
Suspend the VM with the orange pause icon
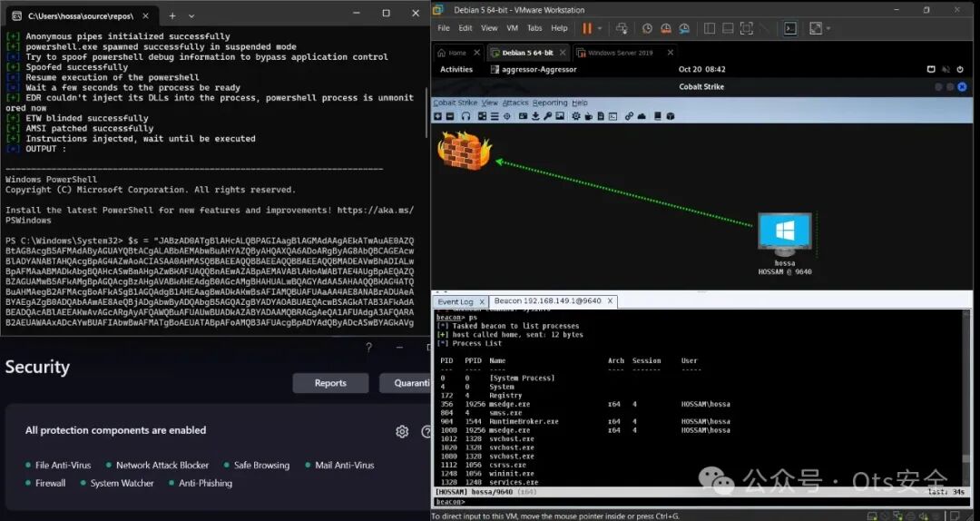pos(587,28)
